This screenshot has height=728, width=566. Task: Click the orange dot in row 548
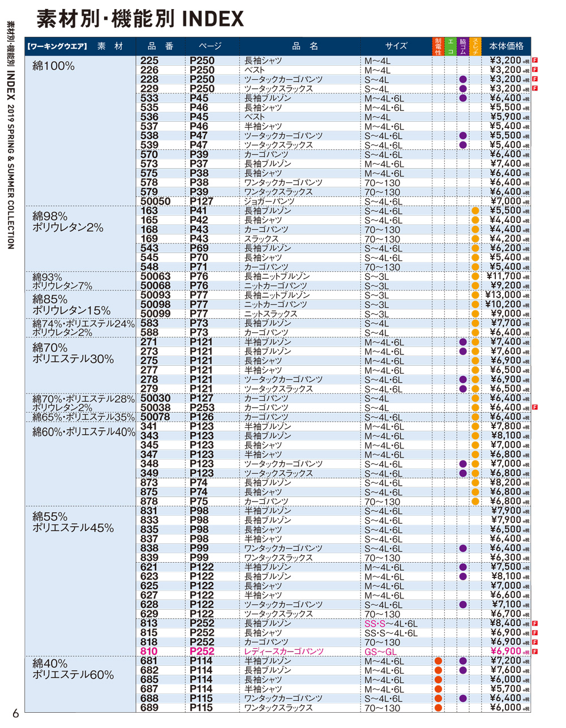coord(475,267)
